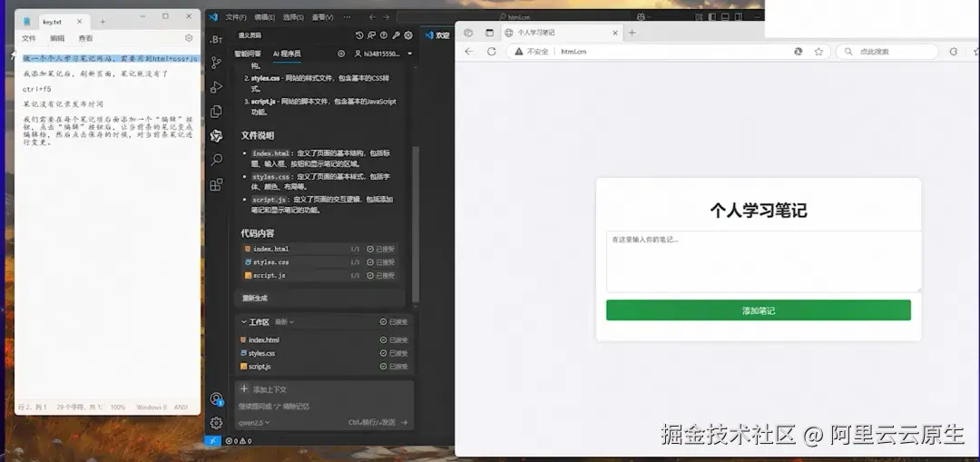This screenshot has height=462, width=980.
Task: Add page to favorites star icon
Action: (x=818, y=51)
